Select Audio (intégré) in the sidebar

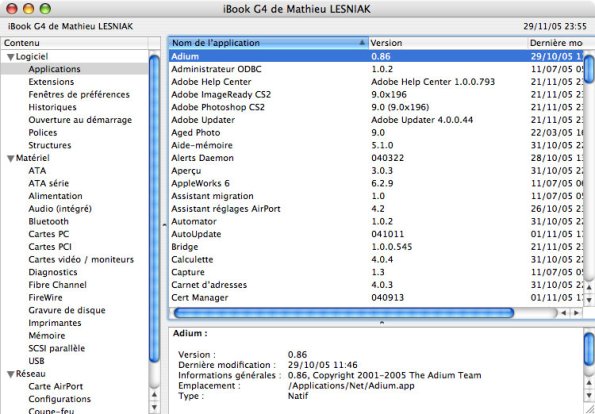pos(60,209)
